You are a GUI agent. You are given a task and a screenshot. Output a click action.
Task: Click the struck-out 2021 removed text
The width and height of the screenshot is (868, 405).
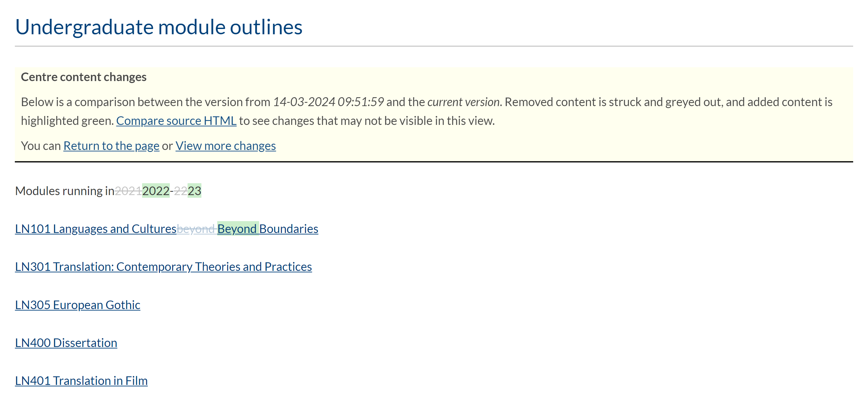point(128,191)
